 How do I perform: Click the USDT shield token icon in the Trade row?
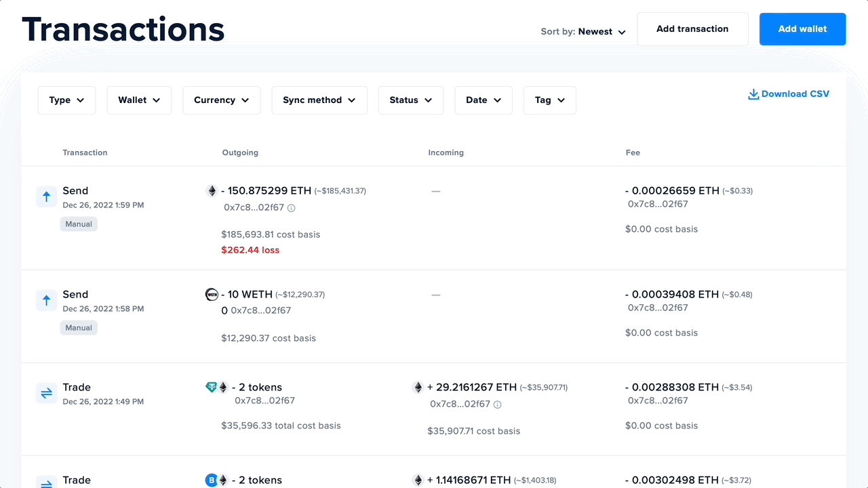click(x=212, y=387)
